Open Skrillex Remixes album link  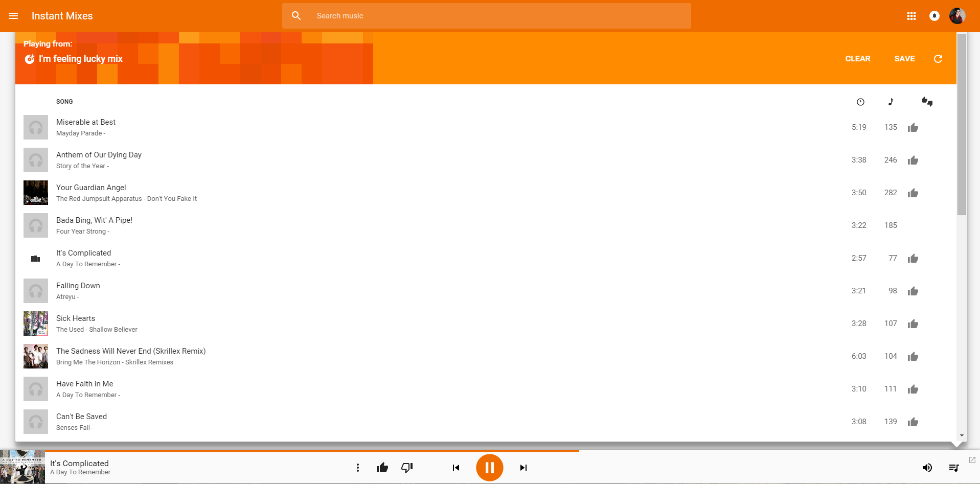pyautogui.click(x=149, y=362)
